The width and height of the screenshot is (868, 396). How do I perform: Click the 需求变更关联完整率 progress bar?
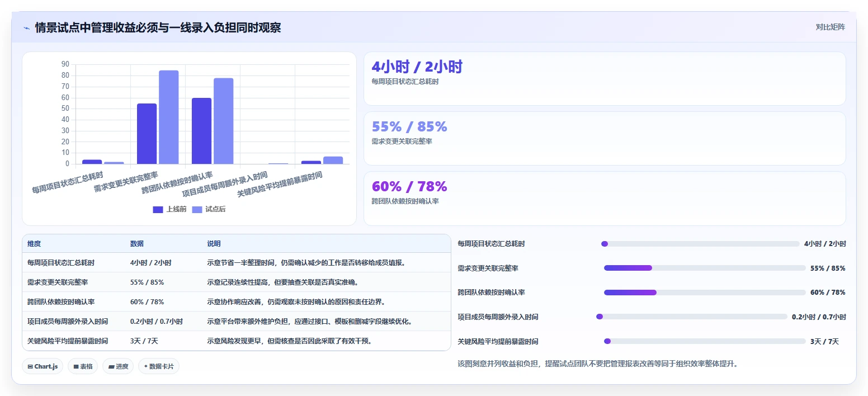tap(705, 268)
